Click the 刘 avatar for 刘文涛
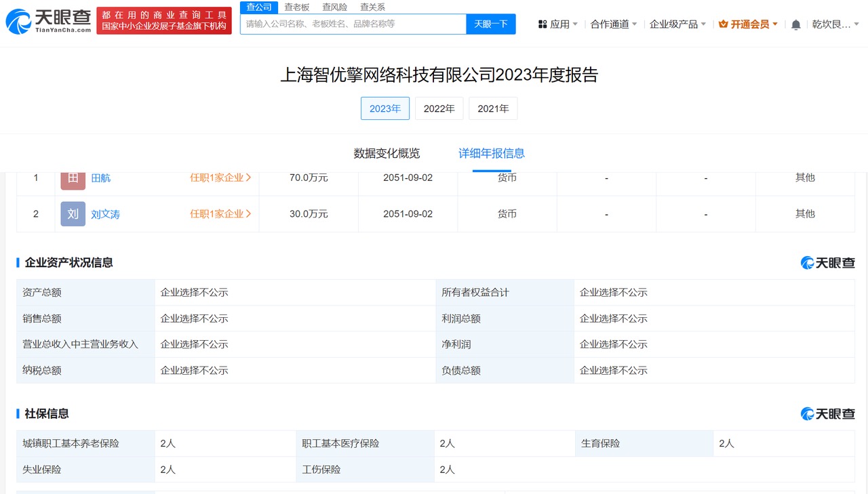Screen dimensions: 868x494 coord(73,214)
